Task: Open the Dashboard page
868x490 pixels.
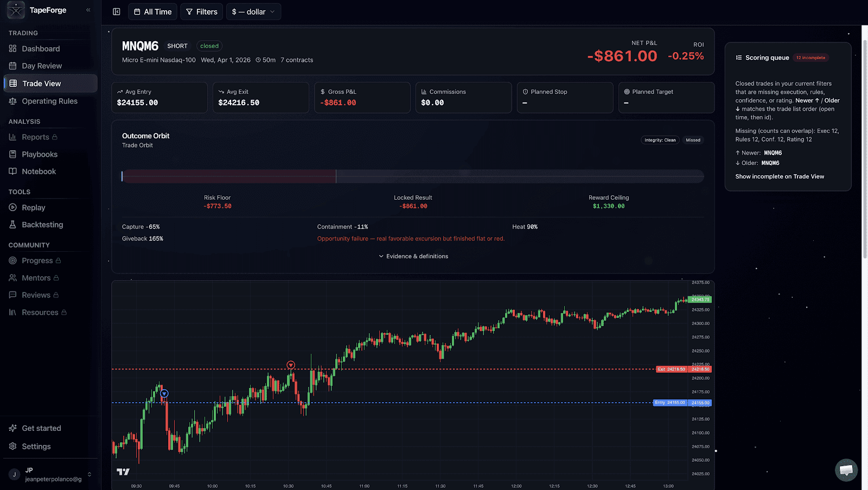Action: 50,49
